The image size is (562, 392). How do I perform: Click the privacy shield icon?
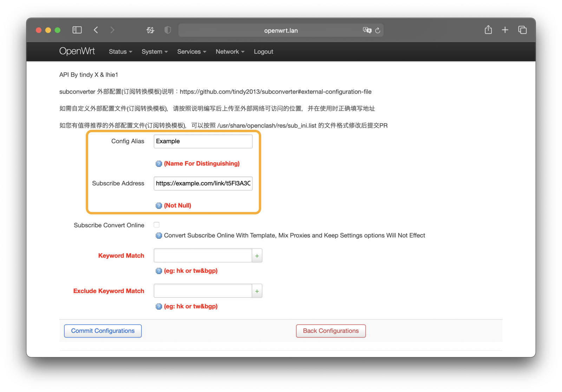pos(168,30)
